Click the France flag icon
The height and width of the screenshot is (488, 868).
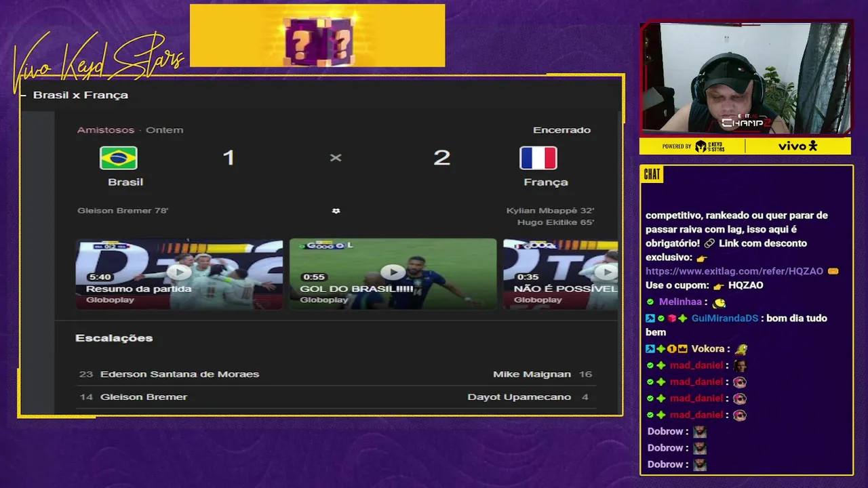tap(538, 158)
